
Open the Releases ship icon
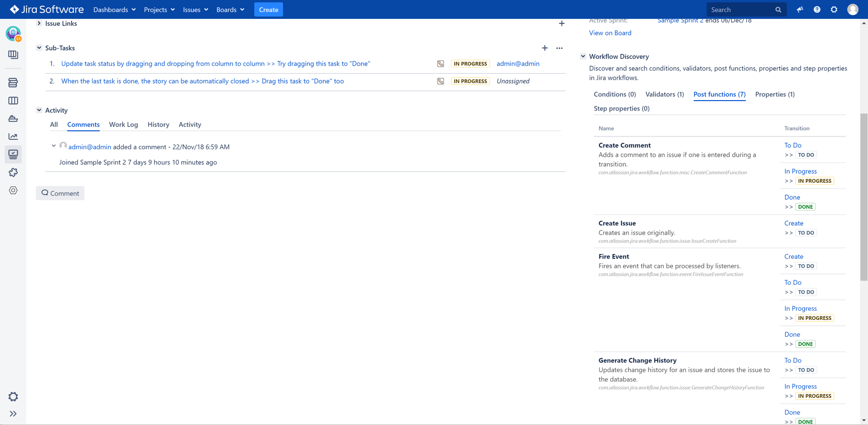click(13, 119)
